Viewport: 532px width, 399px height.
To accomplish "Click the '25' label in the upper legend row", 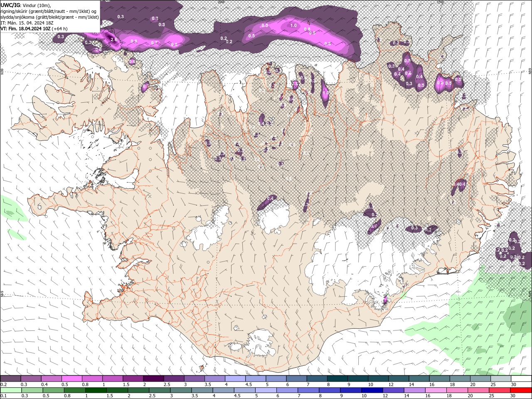I will (x=493, y=384).
